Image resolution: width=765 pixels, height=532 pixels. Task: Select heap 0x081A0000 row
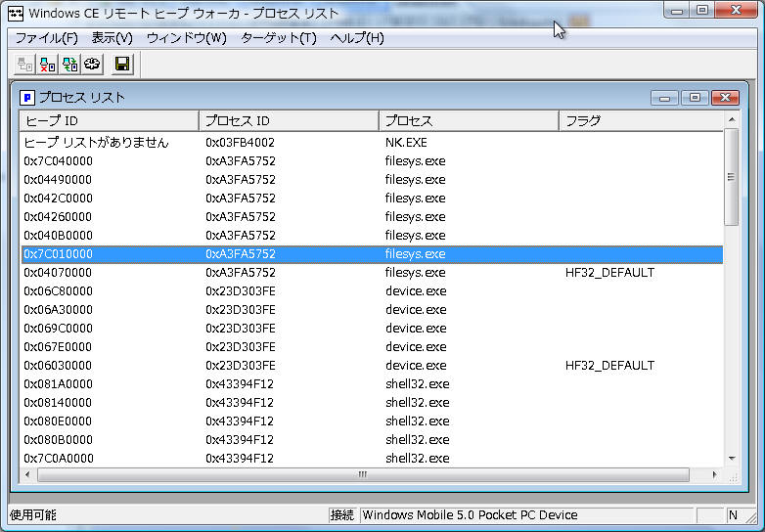tap(372, 383)
